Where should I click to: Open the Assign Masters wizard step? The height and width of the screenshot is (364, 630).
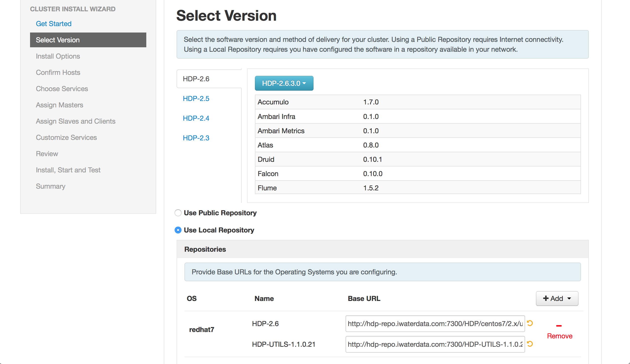60,105
